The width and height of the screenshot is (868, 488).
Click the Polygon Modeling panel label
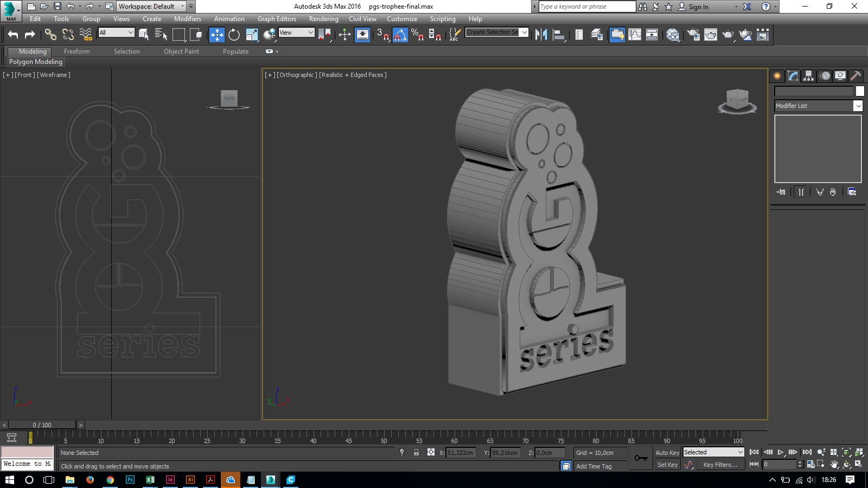tap(36, 62)
